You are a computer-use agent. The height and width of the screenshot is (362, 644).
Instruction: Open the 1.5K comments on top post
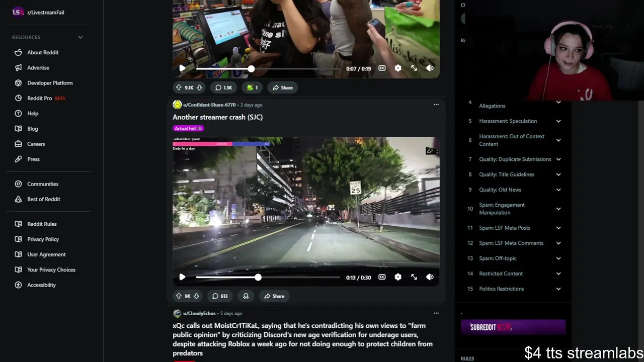click(x=223, y=87)
